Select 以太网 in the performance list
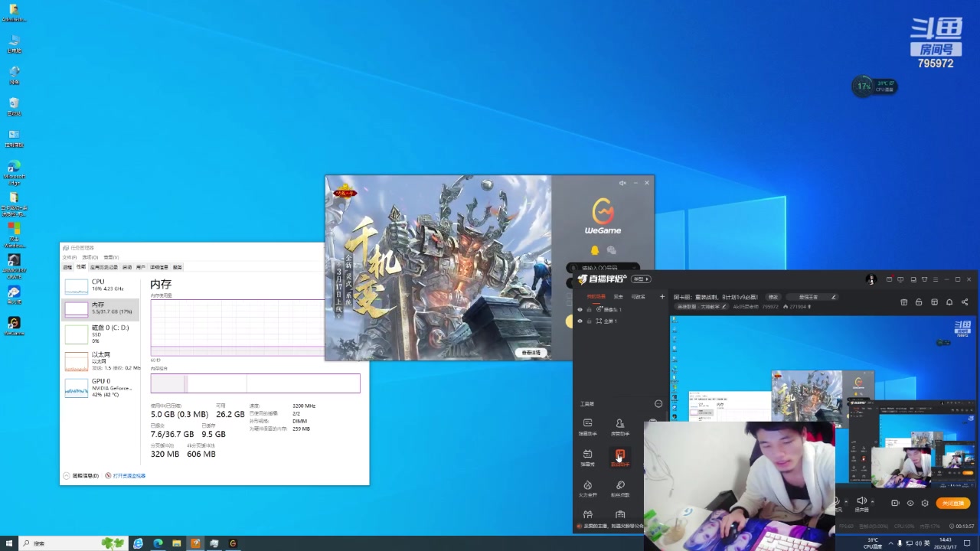980x551 pixels. pyautogui.click(x=100, y=361)
